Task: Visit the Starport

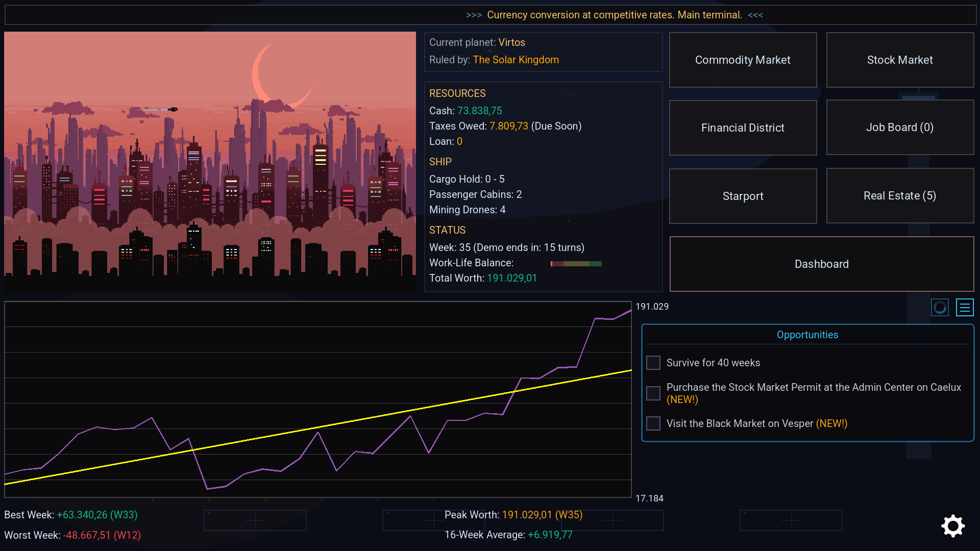Action: coord(743,196)
